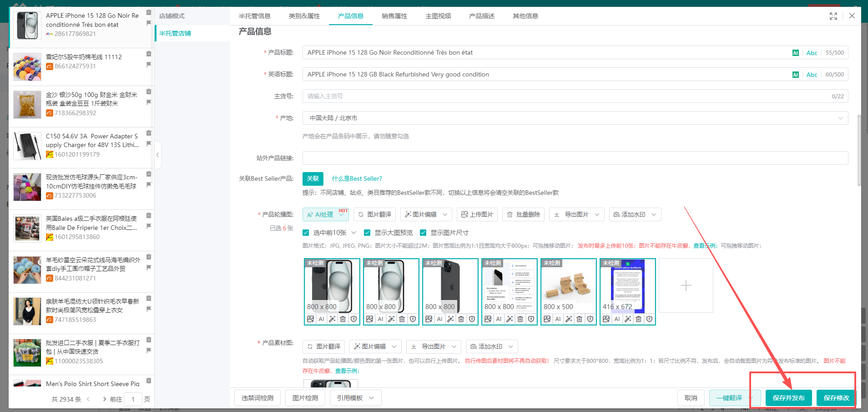Click the add image plus placeholder tile
The image size is (868, 412).
[686, 285]
